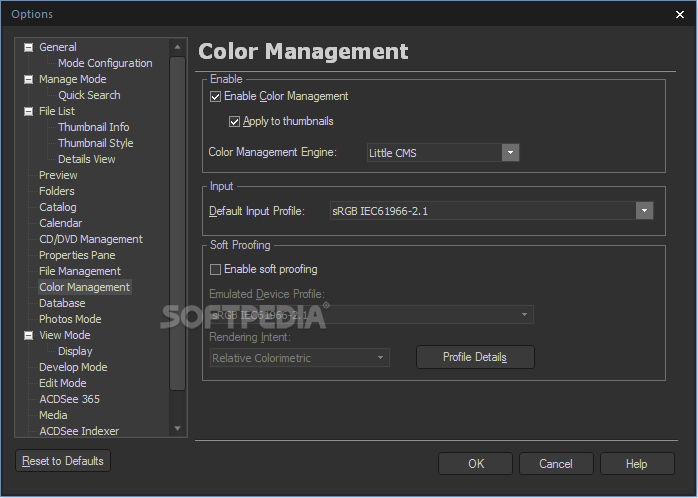Screen dimensions: 698x498
Task: Open Help for options dialog
Action: 637,464
